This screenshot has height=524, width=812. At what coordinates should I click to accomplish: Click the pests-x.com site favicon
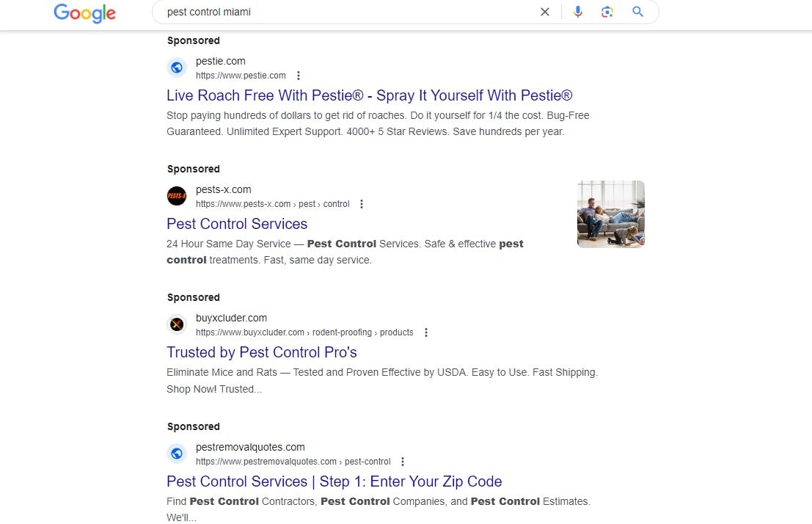click(x=177, y=197)
